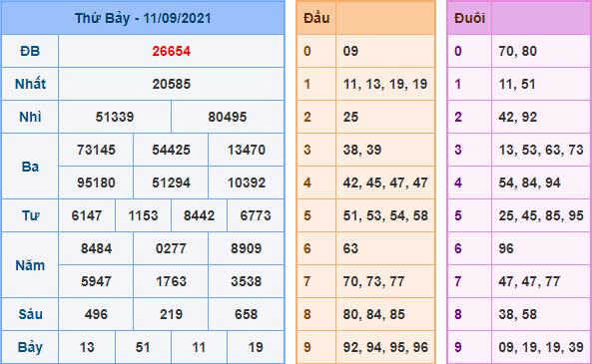Click fifth prize number 3538
This screenshot has width=592, height=364.
(247, 281)
